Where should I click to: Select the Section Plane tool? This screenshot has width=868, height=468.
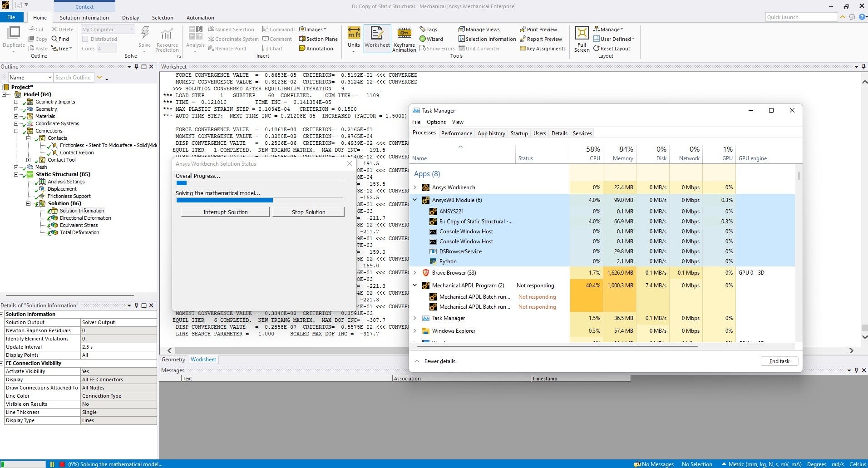[318, 39]
